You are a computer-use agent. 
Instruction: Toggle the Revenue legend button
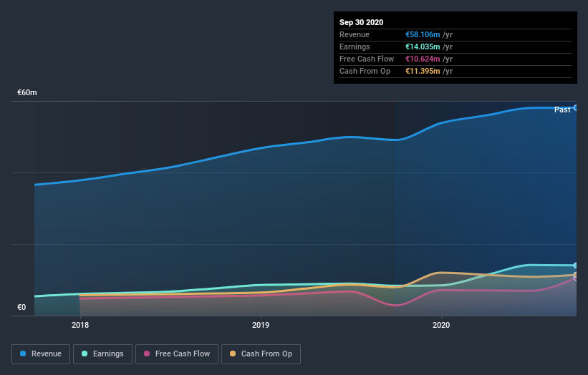coord(41,354)
